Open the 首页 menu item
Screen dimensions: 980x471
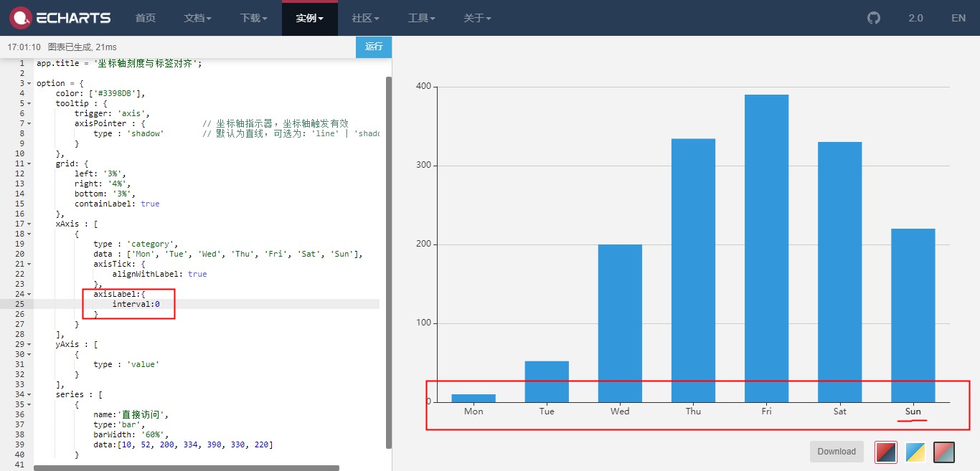click(146, 18)
